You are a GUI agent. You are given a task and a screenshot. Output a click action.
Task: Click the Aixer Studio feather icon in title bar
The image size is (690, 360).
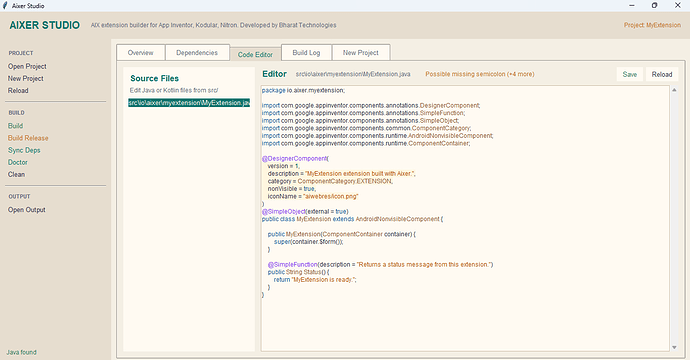tap(5, 6)
